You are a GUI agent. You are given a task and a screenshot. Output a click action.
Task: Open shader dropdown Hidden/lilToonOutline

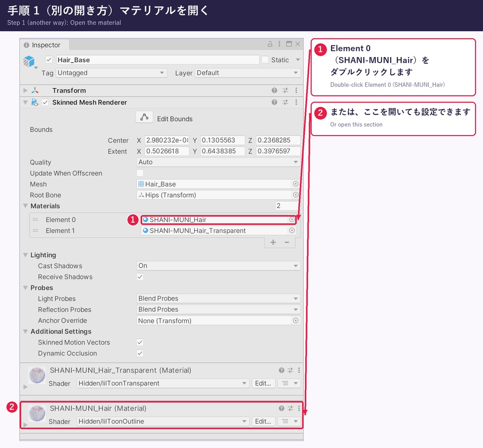click(x=162, y=421)
